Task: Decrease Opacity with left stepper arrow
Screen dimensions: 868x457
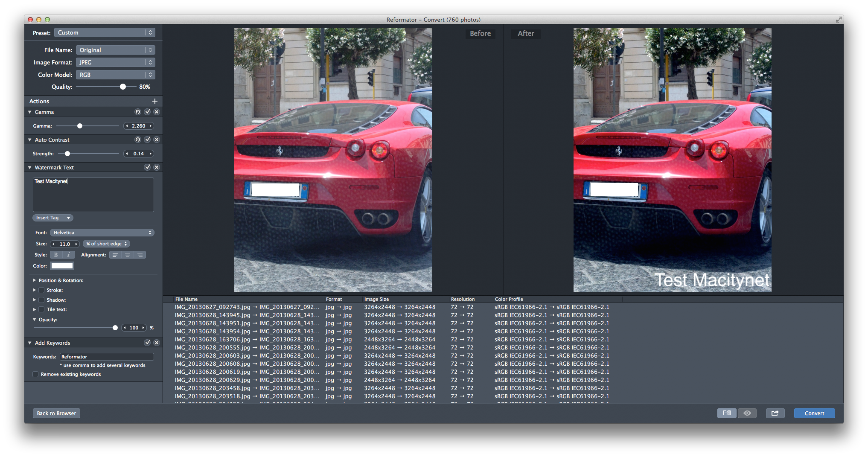Action: tap(125, 328)
